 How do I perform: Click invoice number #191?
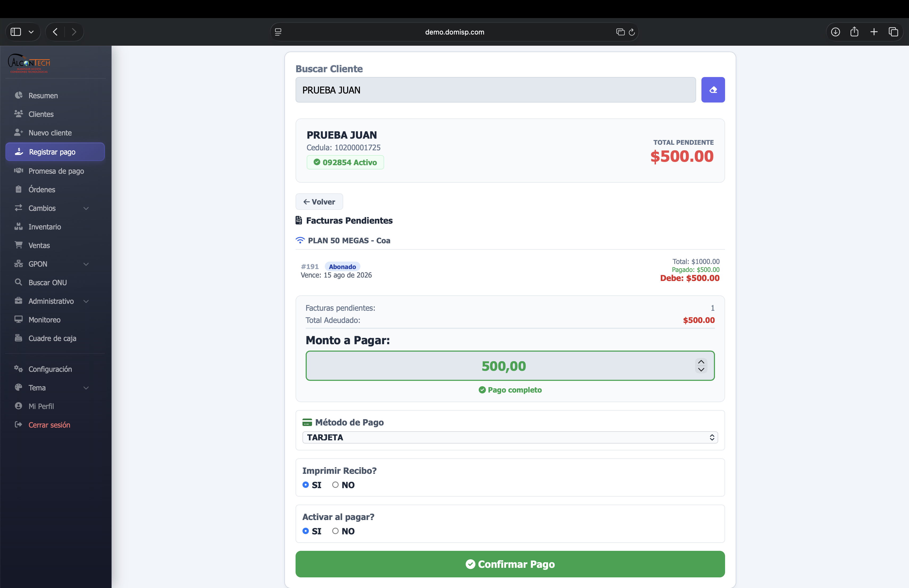pos(310,266)
